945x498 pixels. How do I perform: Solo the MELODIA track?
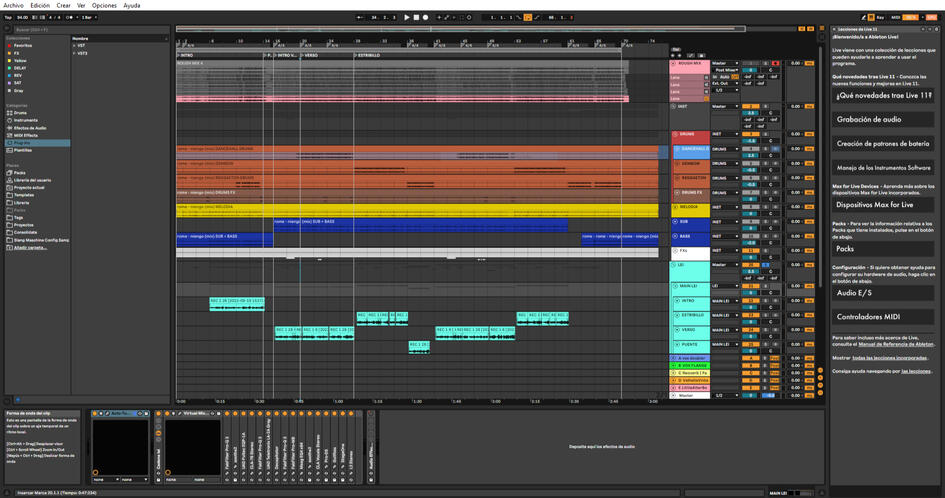coord(765,207)
